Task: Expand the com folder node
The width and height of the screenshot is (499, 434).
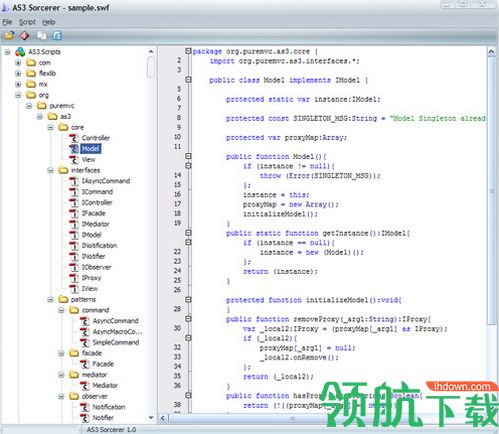Action: [18, 63]
